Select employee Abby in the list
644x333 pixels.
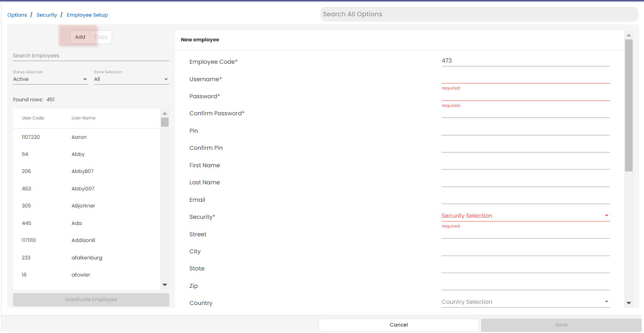point(87,154)
